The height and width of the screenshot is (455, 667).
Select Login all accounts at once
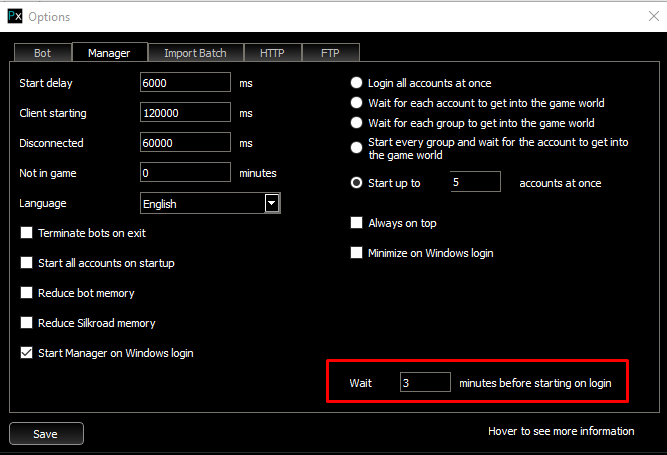point(356,83)
